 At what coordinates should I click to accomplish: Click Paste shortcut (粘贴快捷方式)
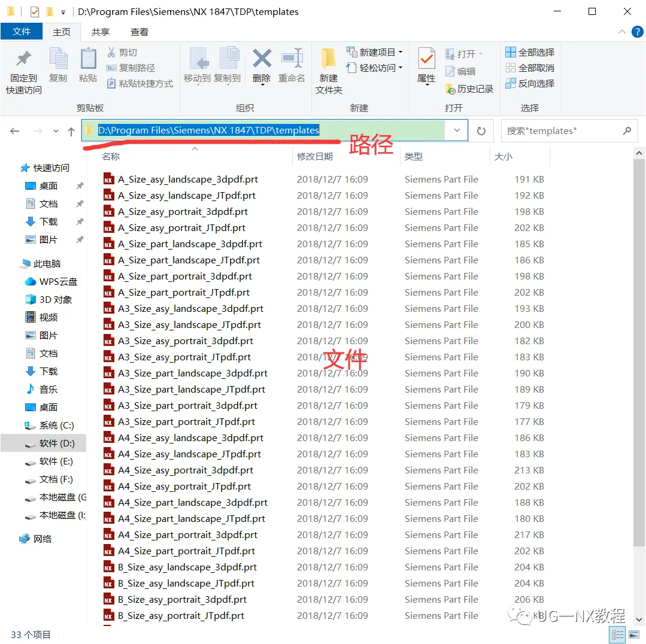tap(140, 84)
